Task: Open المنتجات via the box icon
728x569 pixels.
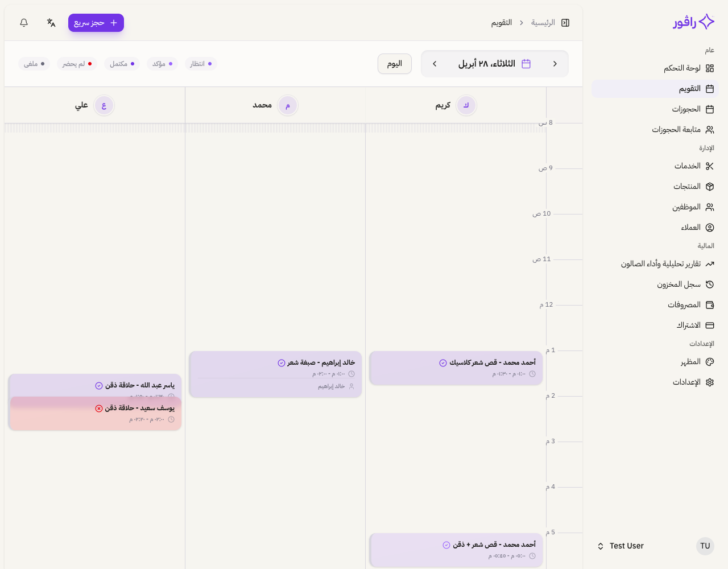Action: [x=710, y=186]
